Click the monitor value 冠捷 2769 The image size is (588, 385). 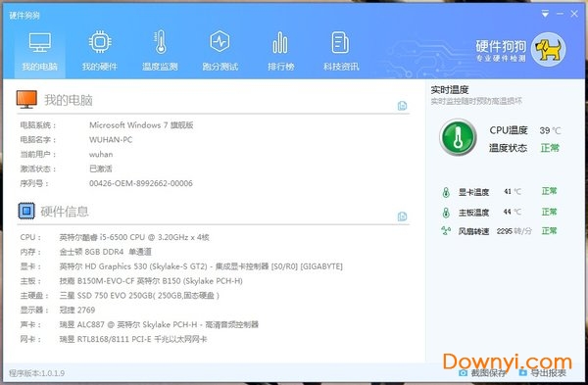click(x=77, y=310)
